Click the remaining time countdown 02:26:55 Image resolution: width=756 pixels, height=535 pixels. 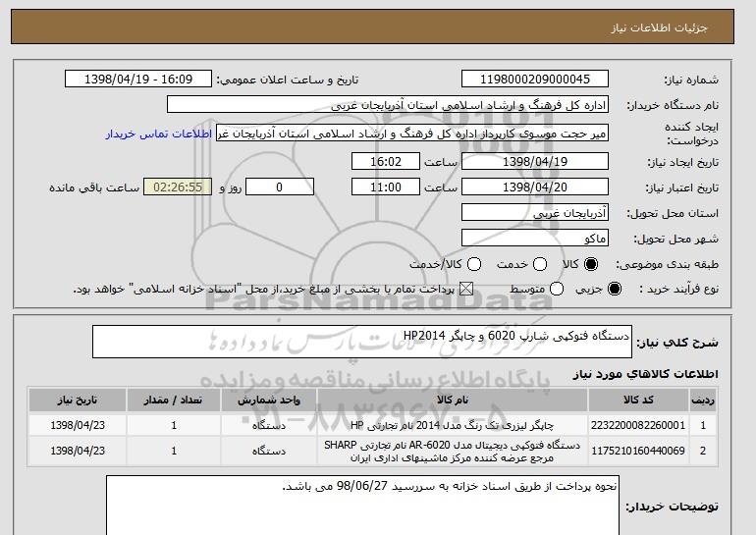pyautogui.click(x=178, y=187)
